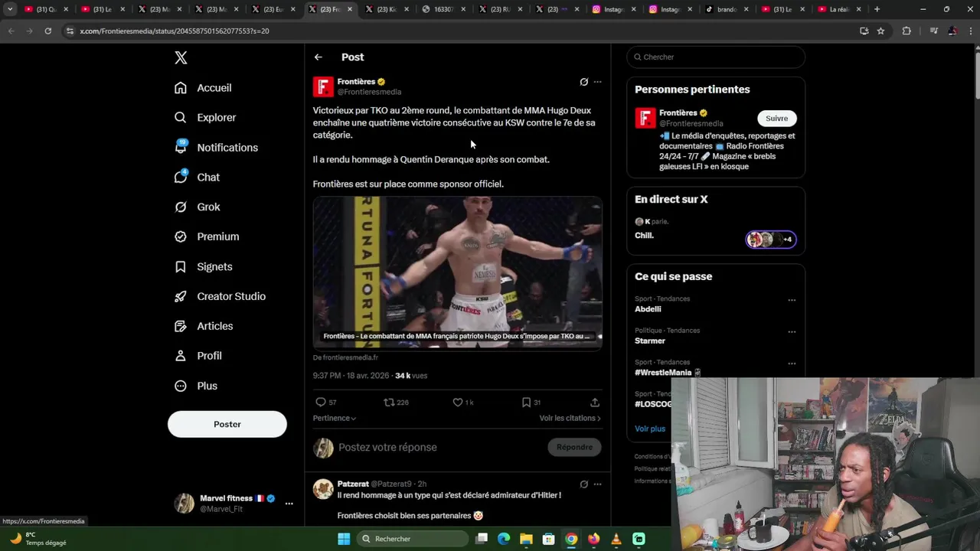Open File Explorer from the taskbar

tap(526, 539)
